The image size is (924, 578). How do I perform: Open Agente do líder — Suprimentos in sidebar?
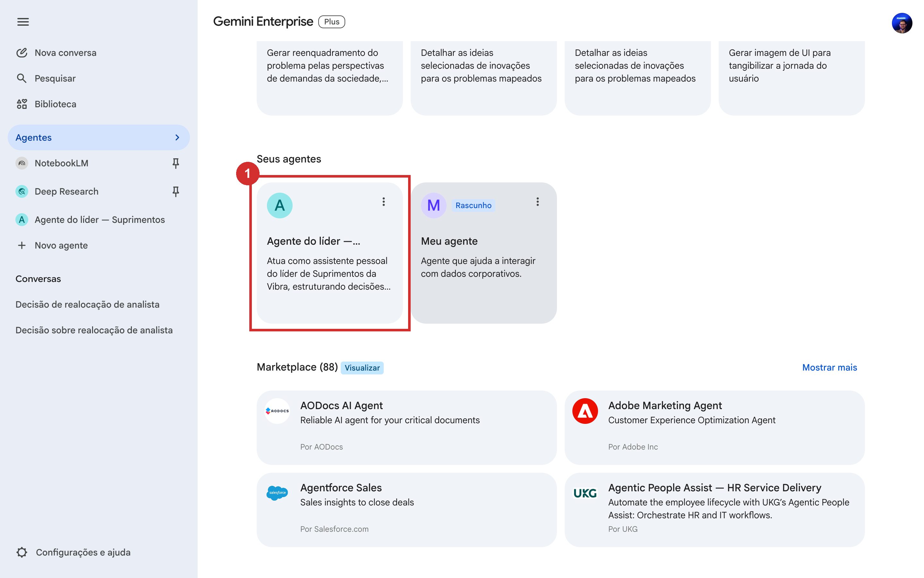[x=98, y=220]
